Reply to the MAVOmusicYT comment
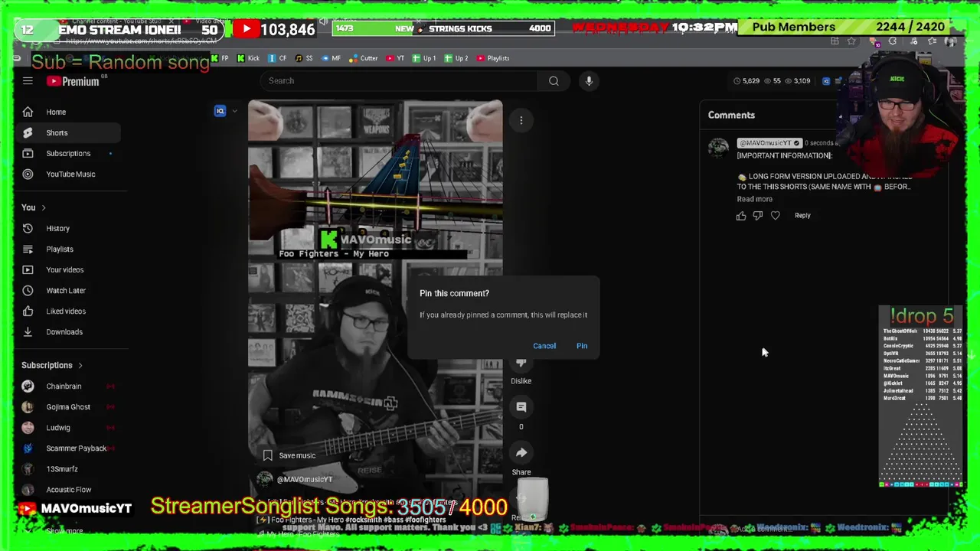 [x=802, y=216]
